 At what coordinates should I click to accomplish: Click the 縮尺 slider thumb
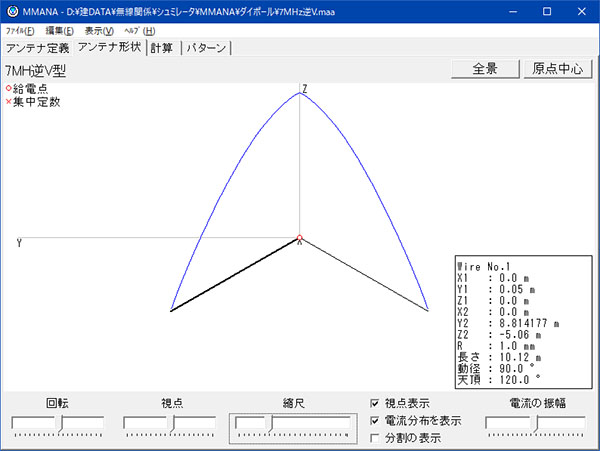tap(271, 424)
